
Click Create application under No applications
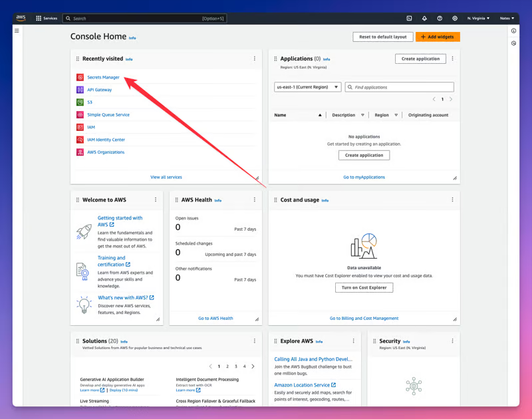pos(364,155)
